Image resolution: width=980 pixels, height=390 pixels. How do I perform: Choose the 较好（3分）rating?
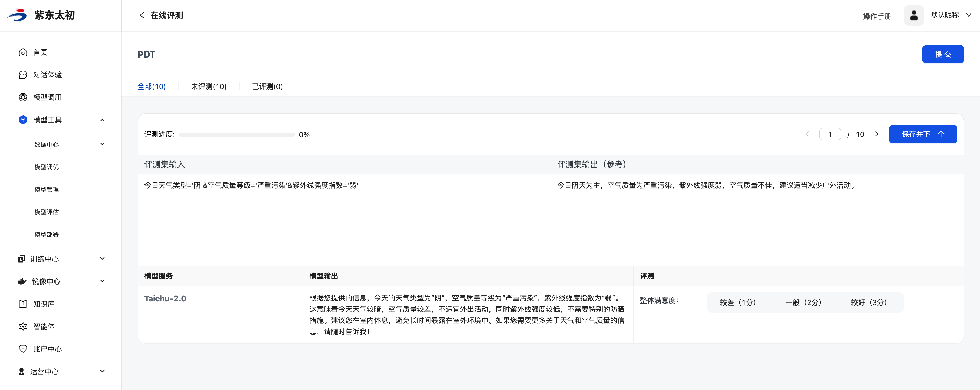point(869,302)
